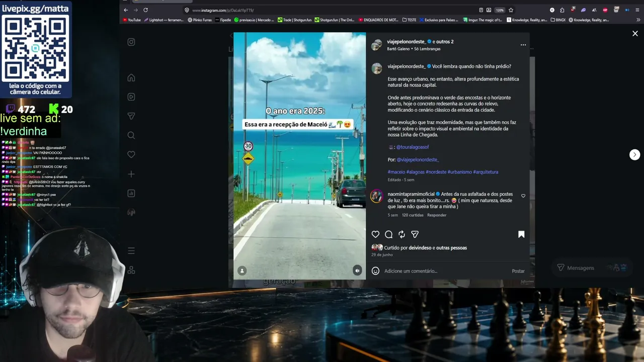Open Reels from the Instagram sidebar
Screen dimensions: 644x362
coord(131,97)
